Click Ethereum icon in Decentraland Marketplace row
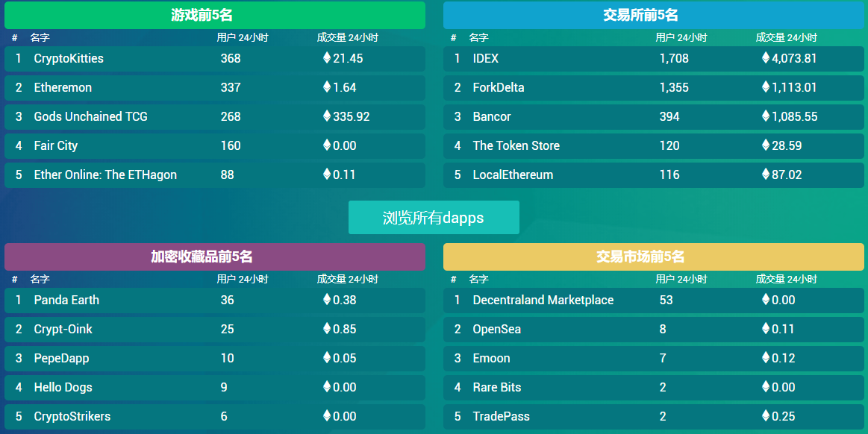 coord(766,299)
